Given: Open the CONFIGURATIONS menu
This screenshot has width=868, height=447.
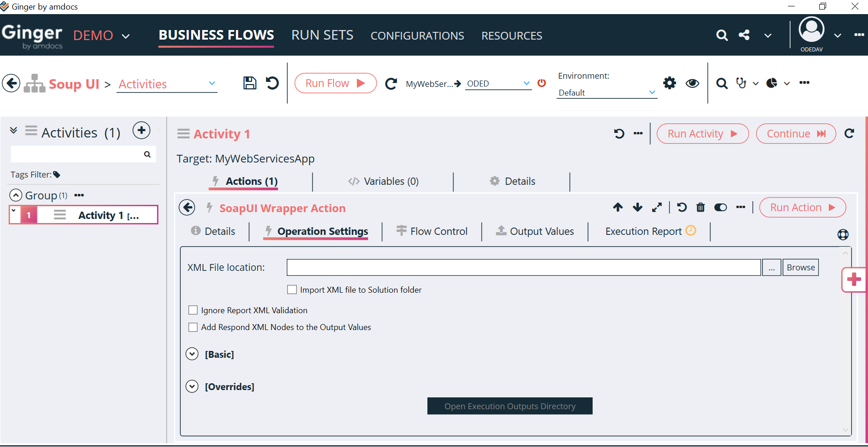Looking at the screenshot, I should point(417,36).
